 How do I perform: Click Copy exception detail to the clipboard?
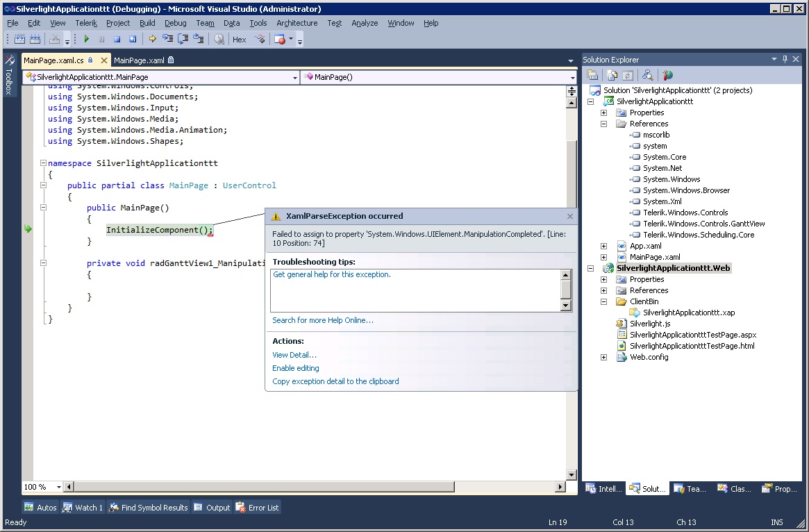335,381
